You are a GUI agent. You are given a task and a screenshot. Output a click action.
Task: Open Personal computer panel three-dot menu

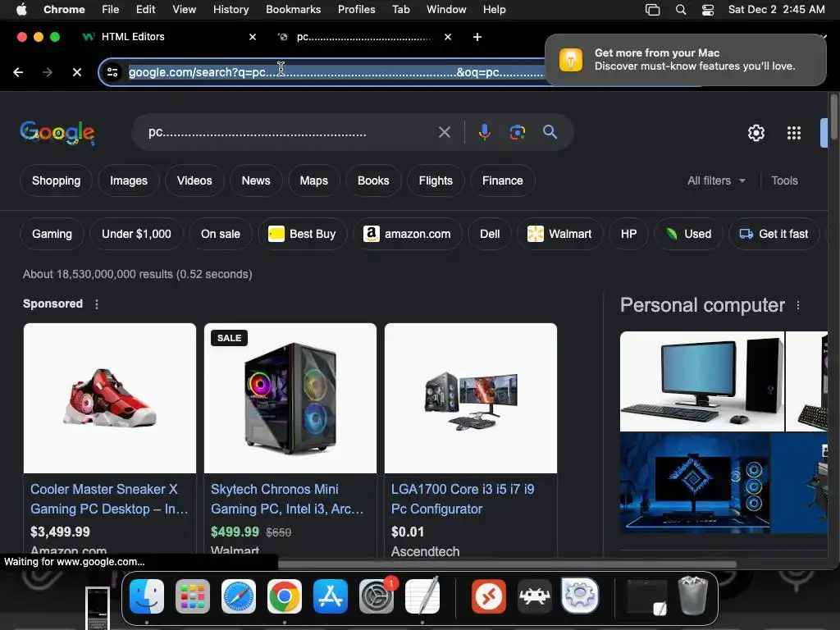tap(798, 305)
